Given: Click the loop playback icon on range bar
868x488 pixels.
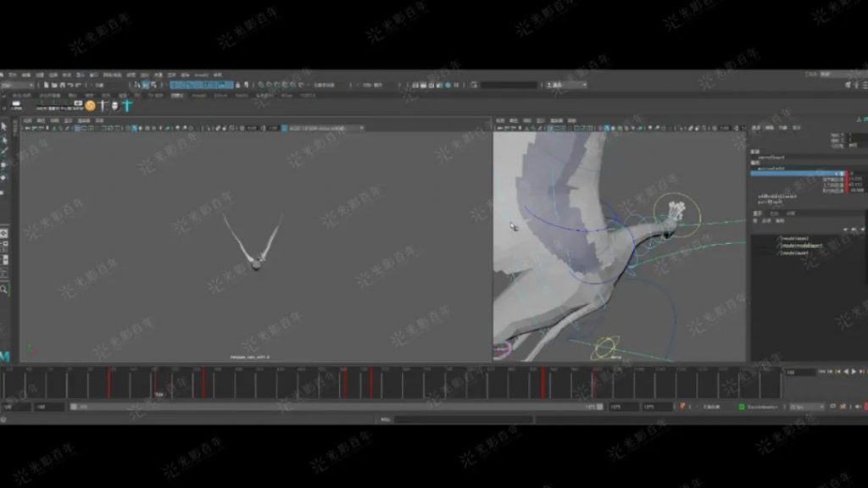Looking at the screenshot, I should (832, 407).
